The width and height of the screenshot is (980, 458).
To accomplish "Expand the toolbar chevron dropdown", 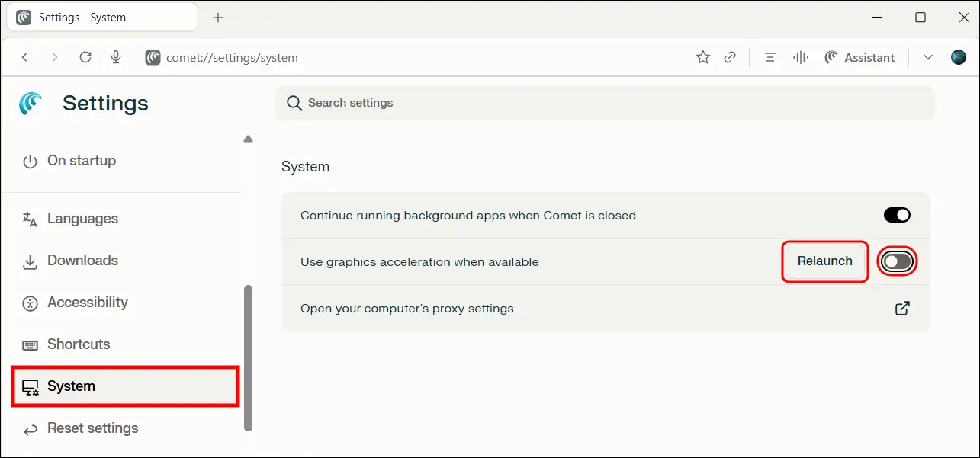I will 928,57.
